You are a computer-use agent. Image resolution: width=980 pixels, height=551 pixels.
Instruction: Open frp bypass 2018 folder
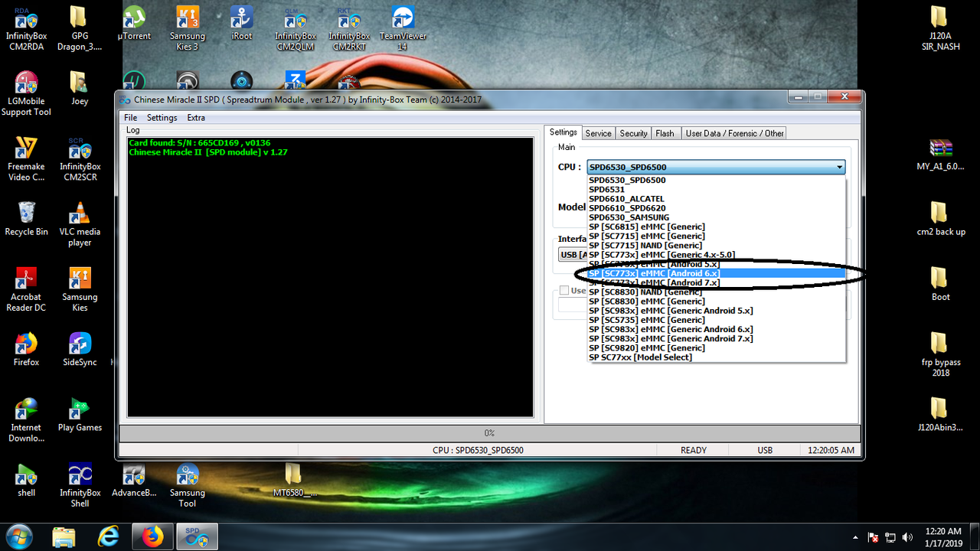(x=940, y=354)
